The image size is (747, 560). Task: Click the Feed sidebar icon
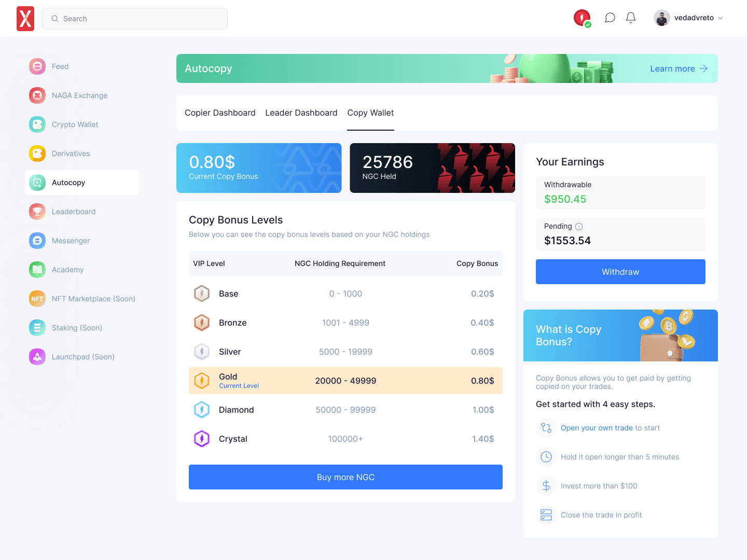tap(37, 66)
